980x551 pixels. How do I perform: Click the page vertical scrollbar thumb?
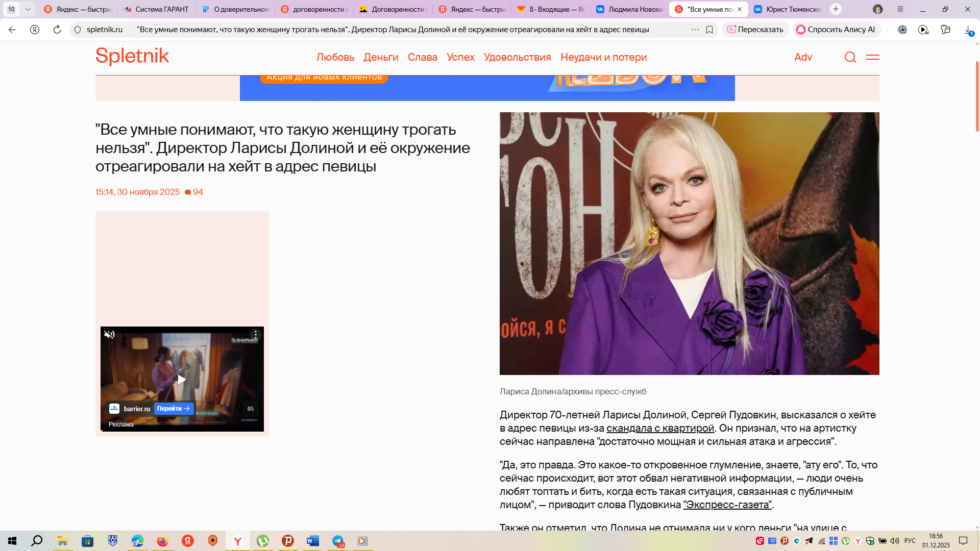point(977,97)
